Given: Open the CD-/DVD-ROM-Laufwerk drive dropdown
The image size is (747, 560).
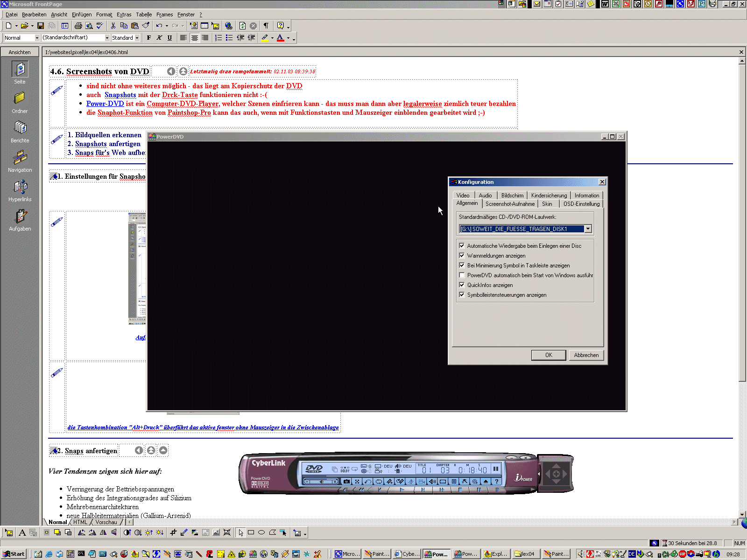Looking at the screenshot, I should tap(588, 229).
